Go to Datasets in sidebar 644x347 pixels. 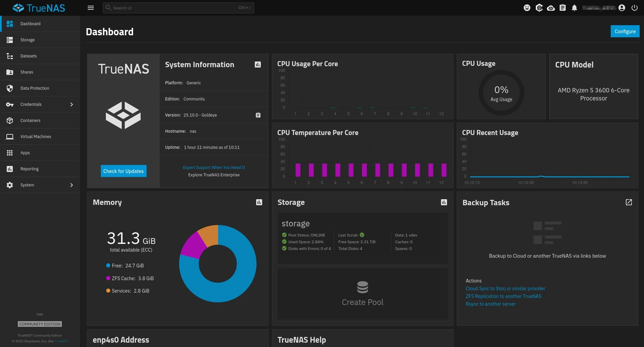tap(29, 56)
